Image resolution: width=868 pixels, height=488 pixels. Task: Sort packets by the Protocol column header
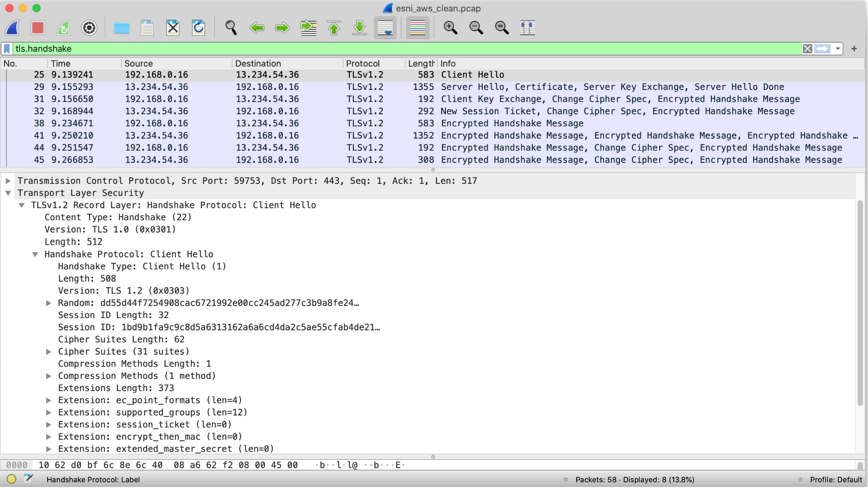pyautogui.click(x=363, y=64)
